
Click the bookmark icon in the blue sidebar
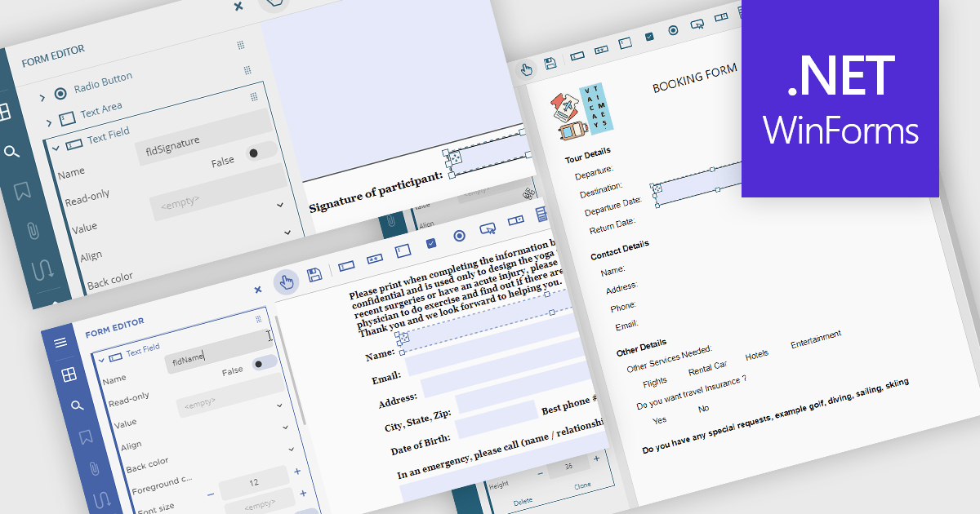[85, 437]
